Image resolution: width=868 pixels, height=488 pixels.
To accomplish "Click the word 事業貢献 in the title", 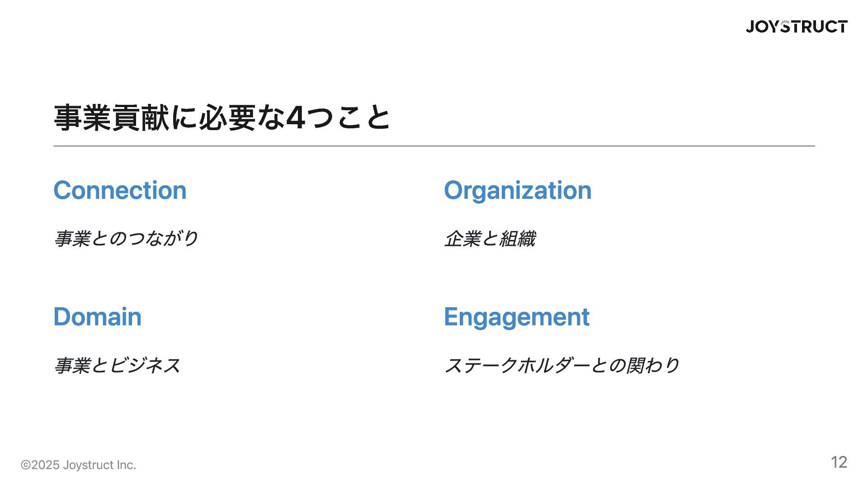I will pyautogui.click(x=111, y=117).
